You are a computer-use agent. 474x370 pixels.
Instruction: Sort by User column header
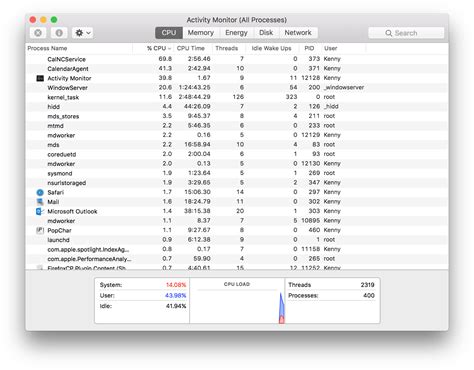coord(344,48)
